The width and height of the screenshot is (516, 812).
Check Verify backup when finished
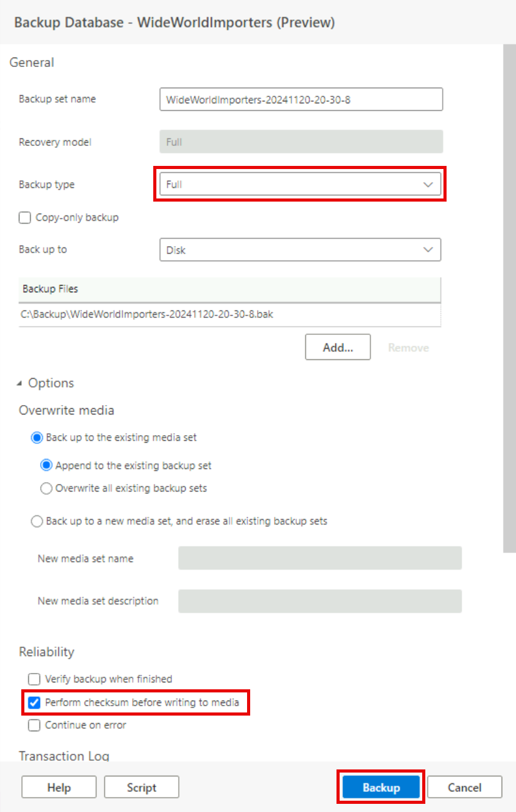coord(34,679)
